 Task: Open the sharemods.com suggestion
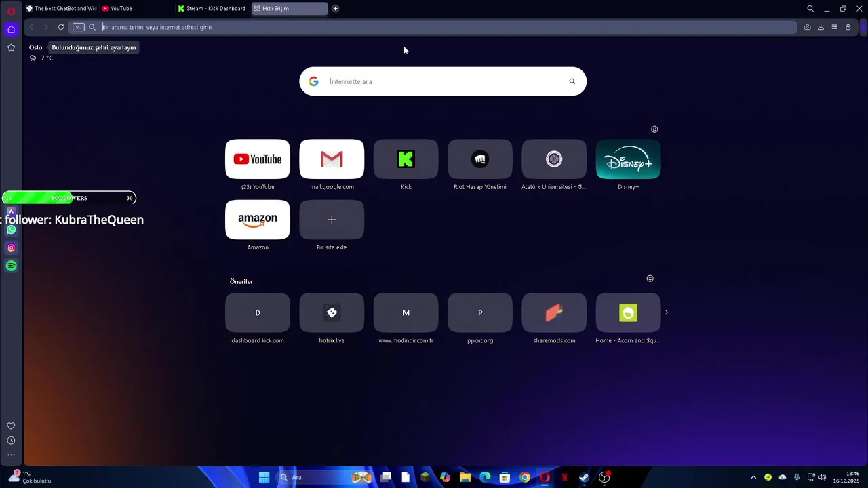coord(554,312)
